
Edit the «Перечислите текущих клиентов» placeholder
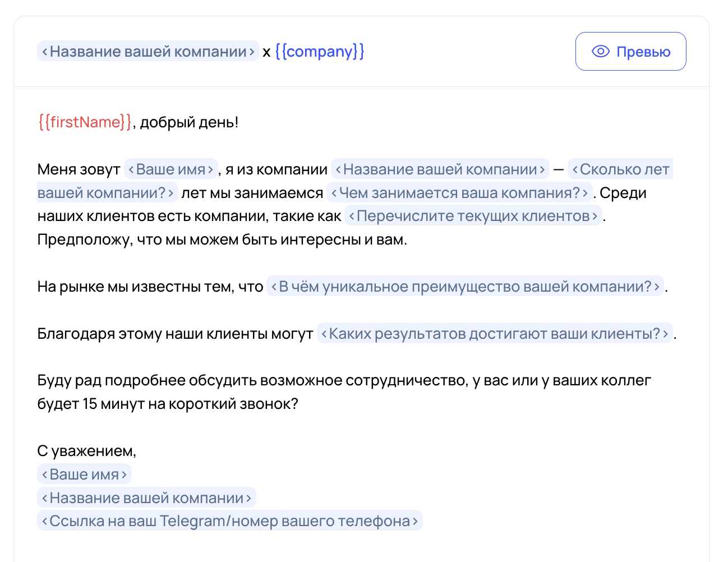tap(473, 216)
